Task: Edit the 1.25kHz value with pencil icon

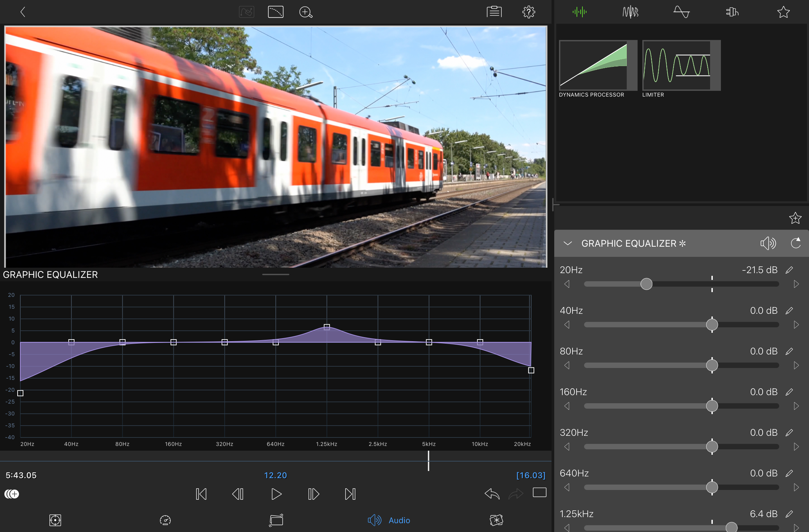Action: coord(789,514)
